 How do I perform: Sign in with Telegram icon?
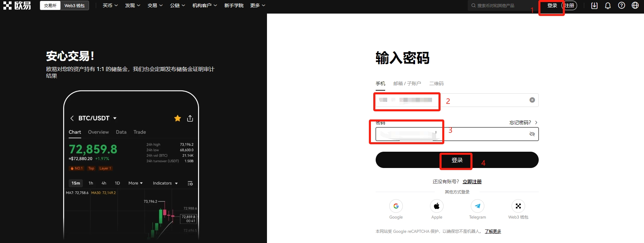click(478, 206)
